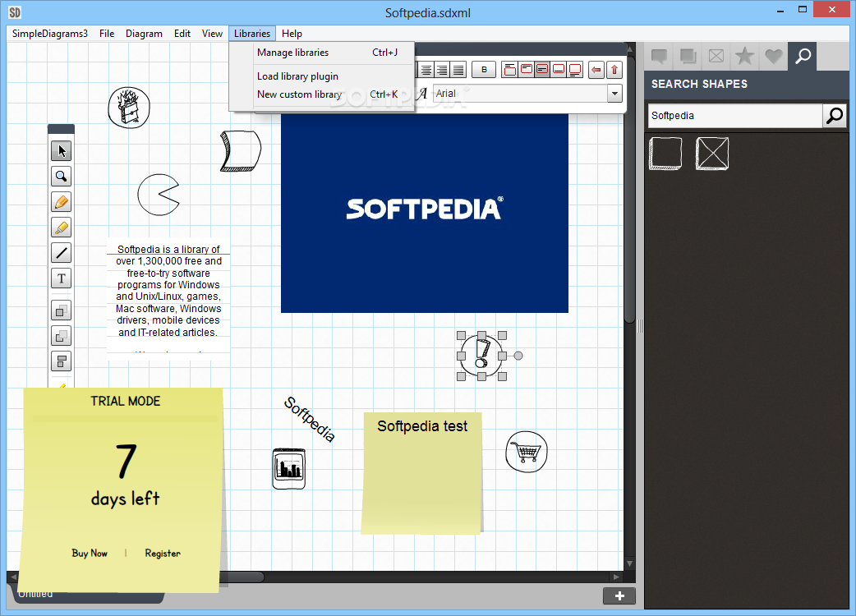
Task: Select the pointer arrow tool
Action: pyautogui.click(x=61, y=150)
